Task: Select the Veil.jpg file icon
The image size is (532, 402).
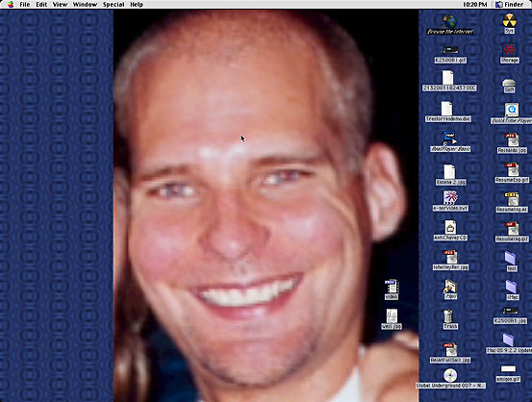Action: click(x=392, y=315)
